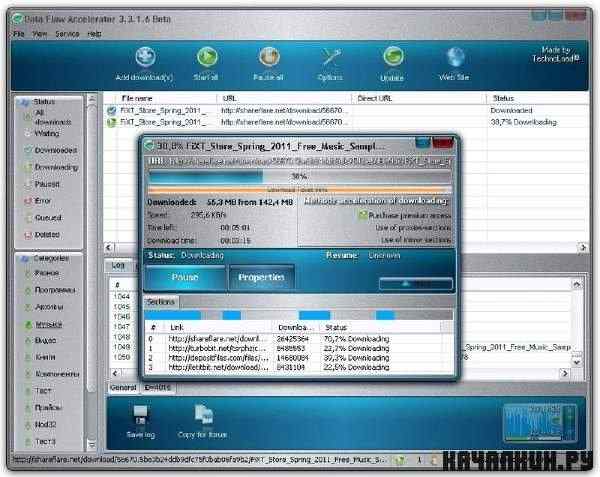Screen dimensions: 600x477
Task: Click the log panel scroll up arrow
Action: [x=576, y=284]
